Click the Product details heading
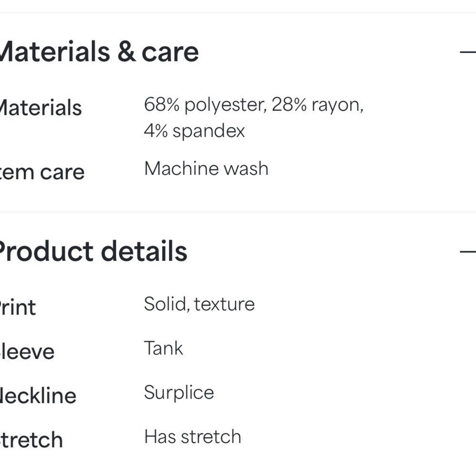This screenshot has height=476, width=476. pos(93,251)
